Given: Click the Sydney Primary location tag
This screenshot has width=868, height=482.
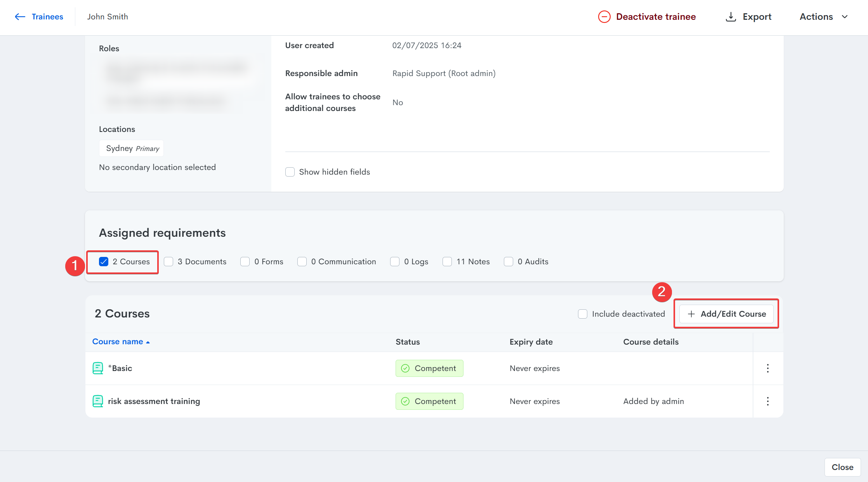Looking at the screenshot, I should [132, 148].
